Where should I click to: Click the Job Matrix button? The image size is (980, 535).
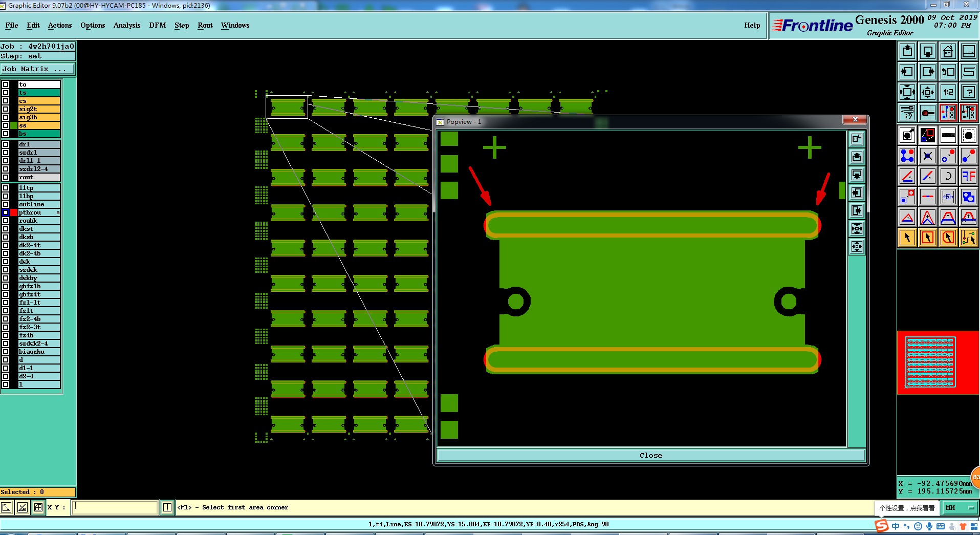pyautogui.click(x=38, y=69)
